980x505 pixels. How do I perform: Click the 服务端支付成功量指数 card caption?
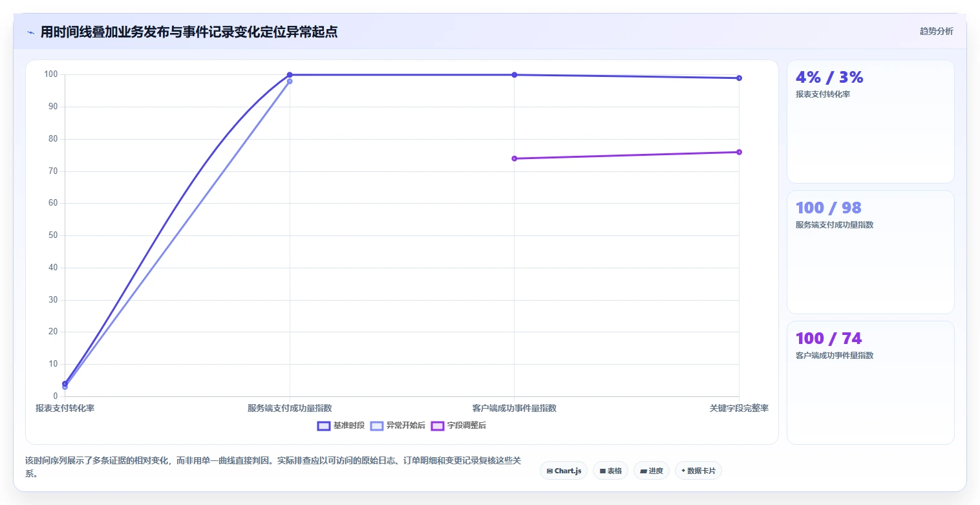[x=835, y=225]
